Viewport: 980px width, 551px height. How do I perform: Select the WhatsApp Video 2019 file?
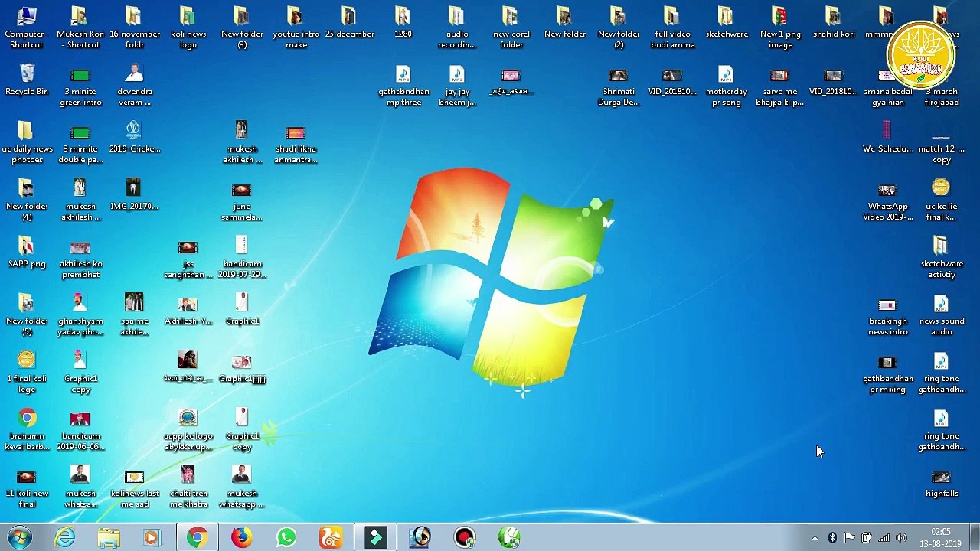[x=887, y=201]
